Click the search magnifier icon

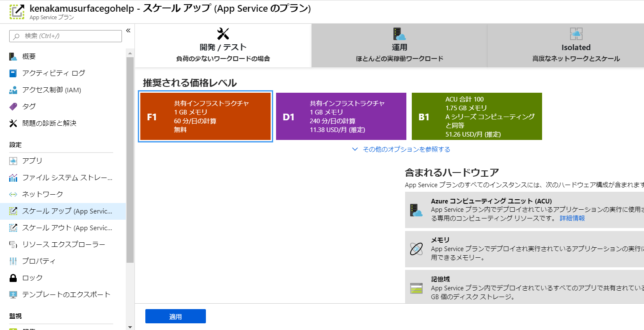[x=16, y=36]
